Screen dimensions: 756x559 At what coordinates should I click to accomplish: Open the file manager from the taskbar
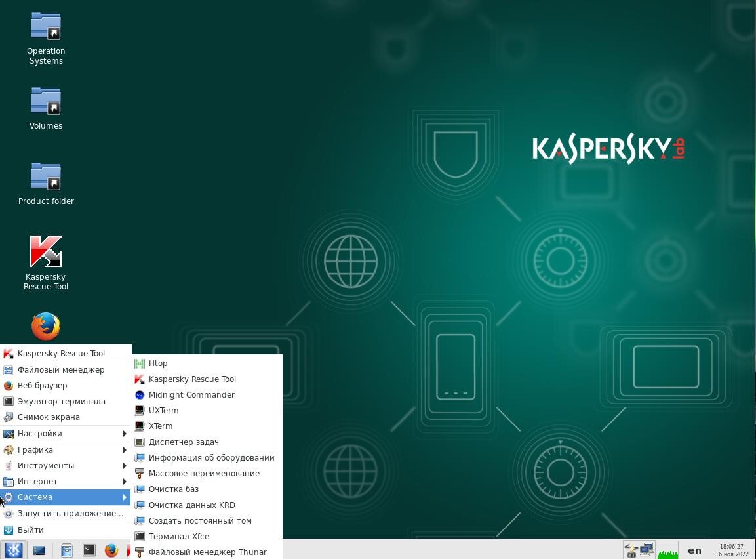(66, 550)
